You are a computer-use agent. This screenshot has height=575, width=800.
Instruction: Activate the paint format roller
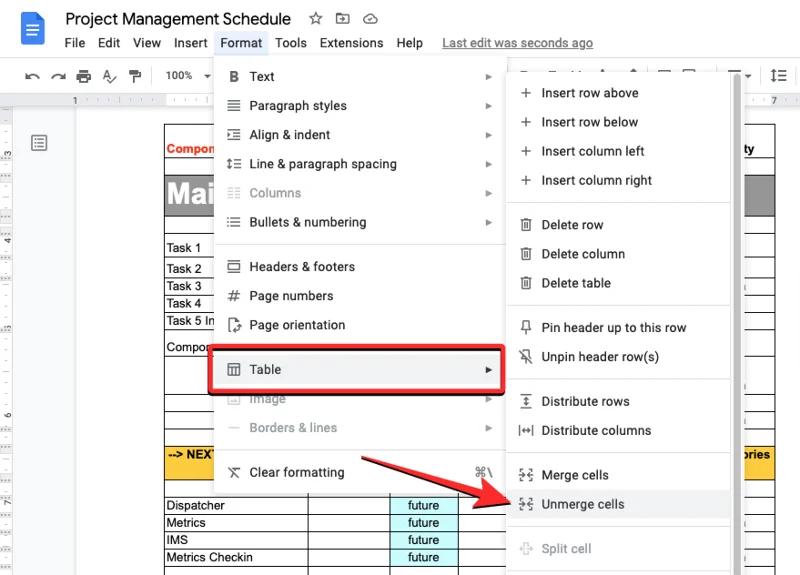click(134, 76)
